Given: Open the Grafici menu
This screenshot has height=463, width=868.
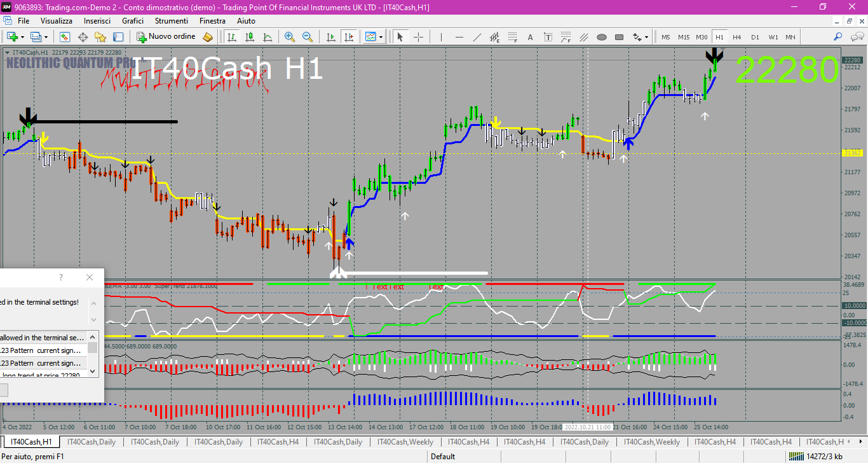Looking at the screenshot, I should 133,21.
